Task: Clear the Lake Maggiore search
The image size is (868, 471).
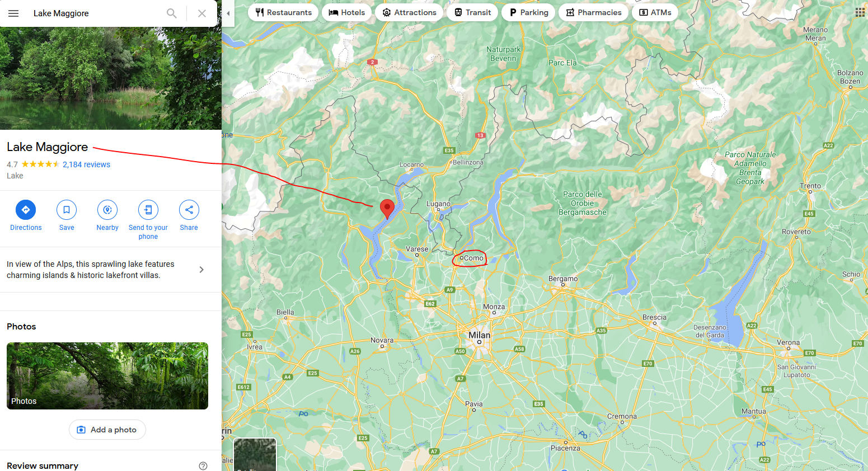Action: tap(202, 13)
